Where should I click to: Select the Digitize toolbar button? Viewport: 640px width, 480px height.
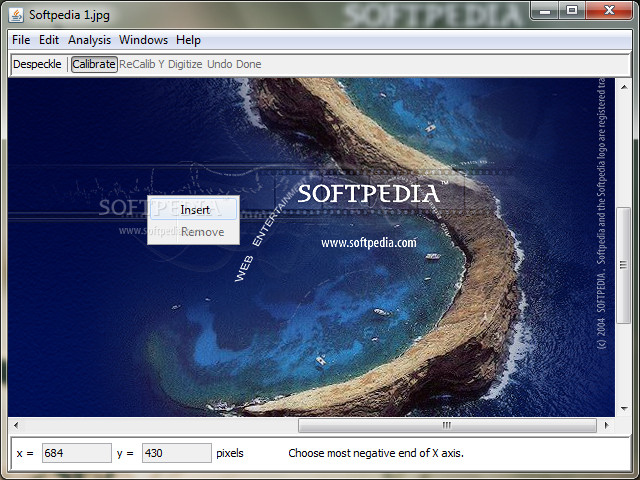click(185, 64)
